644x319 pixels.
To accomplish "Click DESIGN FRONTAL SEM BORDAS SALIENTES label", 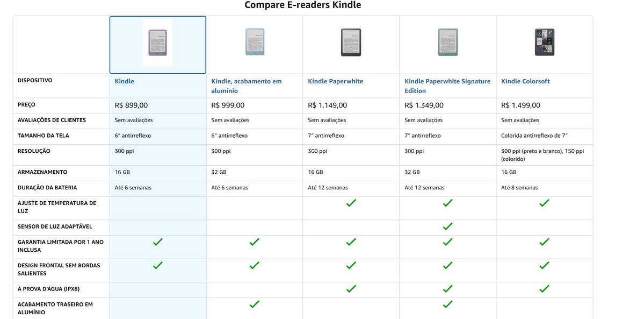I will (x=59, y=269).
